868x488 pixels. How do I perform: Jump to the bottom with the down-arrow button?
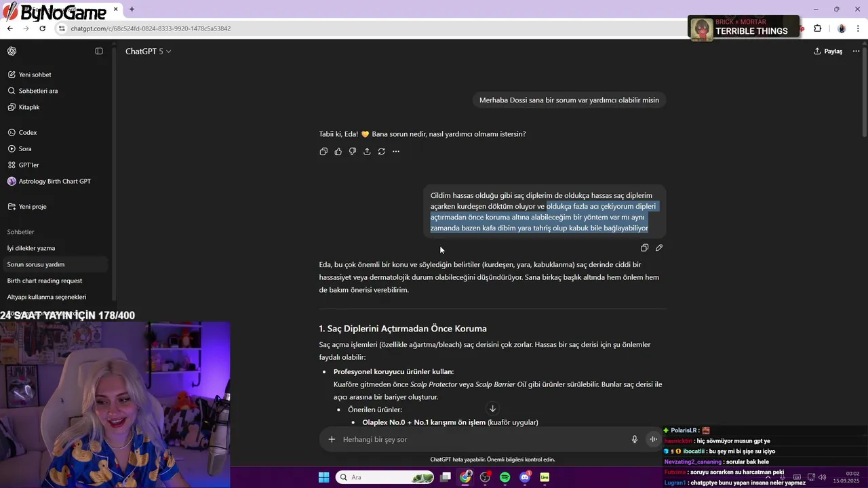point(492,409)
